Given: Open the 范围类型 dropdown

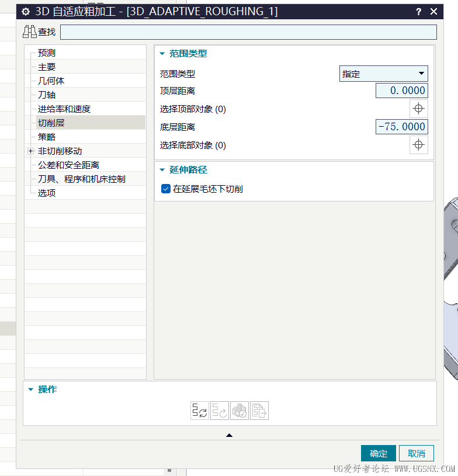Looking at the screenshot, I should (384, 74).
